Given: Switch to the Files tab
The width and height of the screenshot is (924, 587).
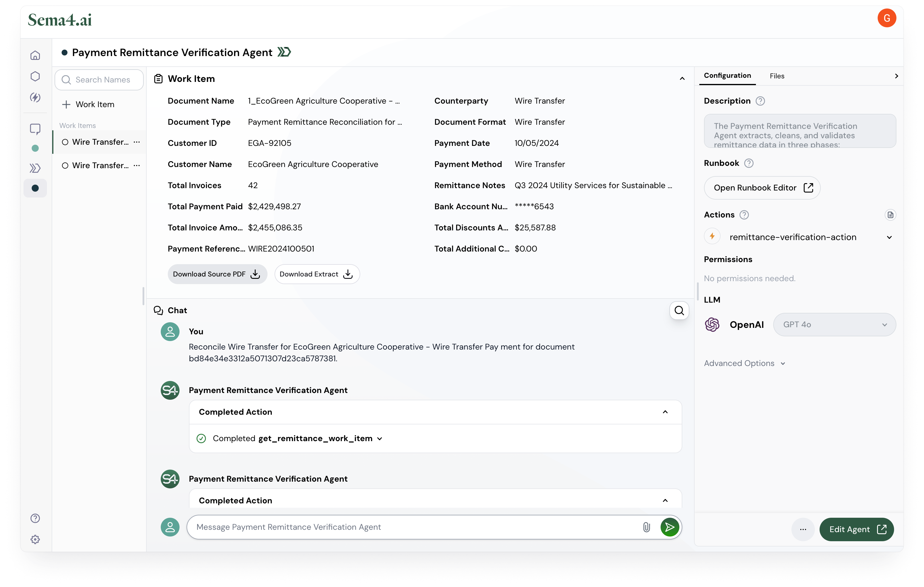Looking at the screenshot, I should point(777,76).
